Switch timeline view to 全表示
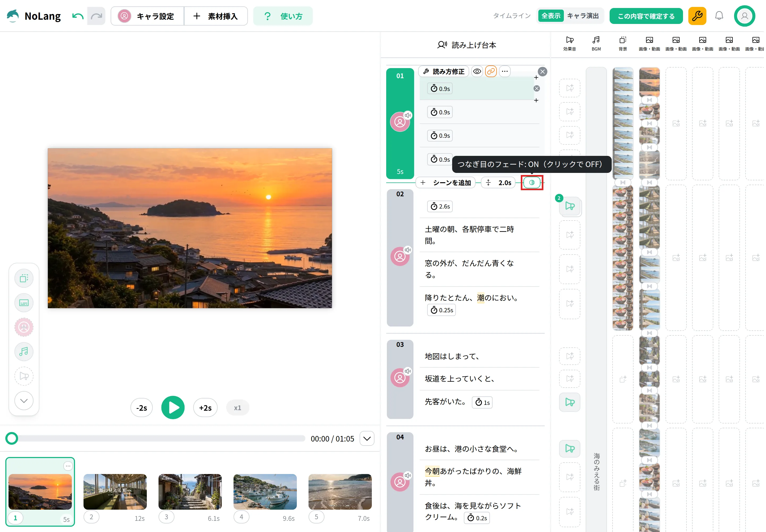The width and height of the screenshot is (766, 532). pyautogui.click(x=551, y=16)
